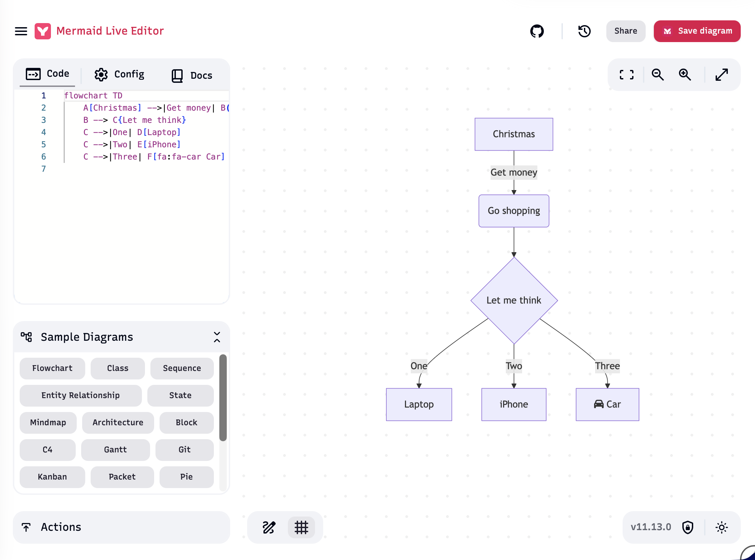This screenshot has width=755, height=560.
Task: Load the Packet sample diagram
Action: tap(122, 477)
